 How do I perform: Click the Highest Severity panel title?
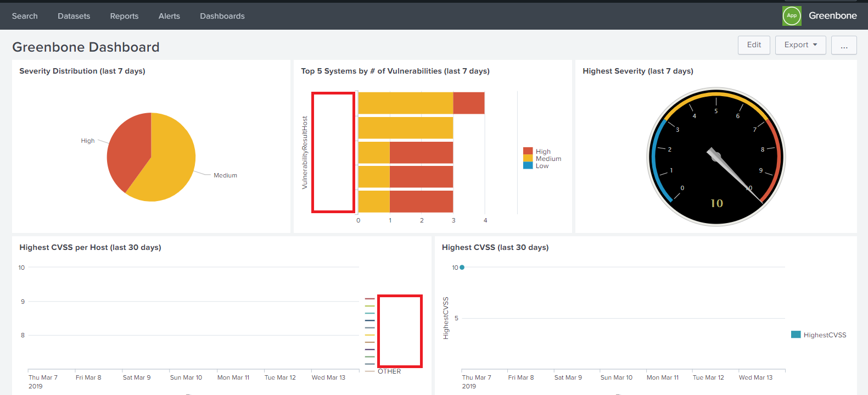coord(638,71)
